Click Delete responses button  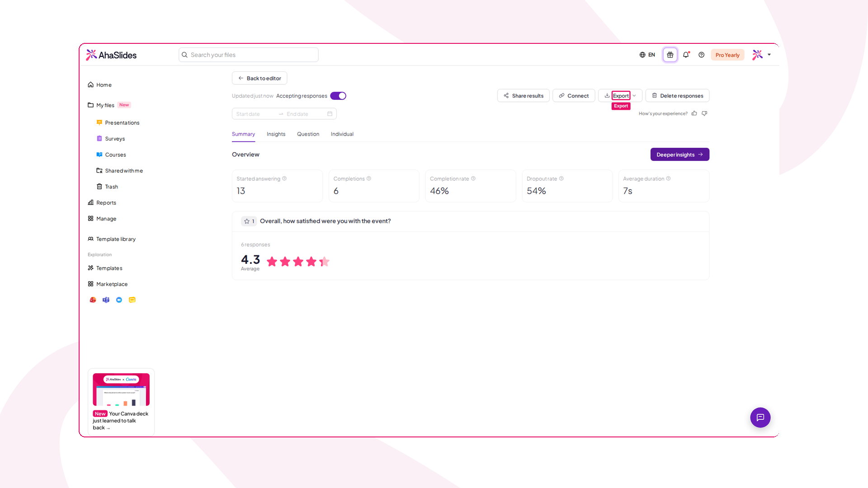[x=677, y=96]
